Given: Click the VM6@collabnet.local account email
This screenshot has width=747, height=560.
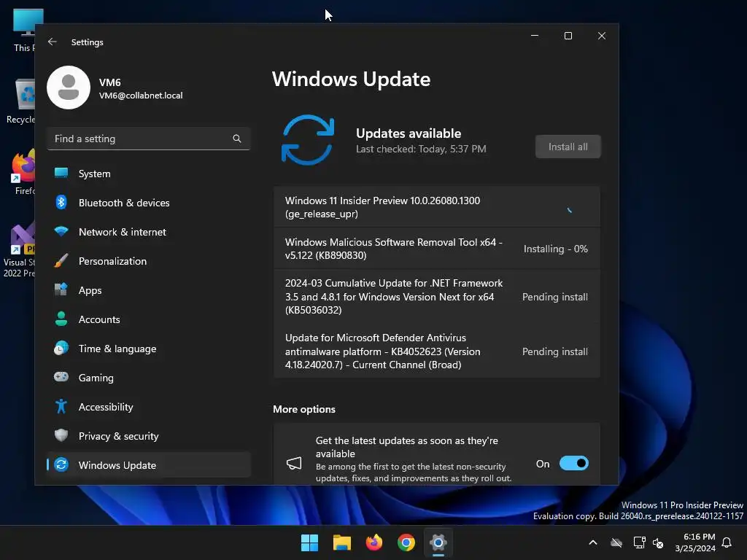Looking at the screenshot, I should point(141,96).
